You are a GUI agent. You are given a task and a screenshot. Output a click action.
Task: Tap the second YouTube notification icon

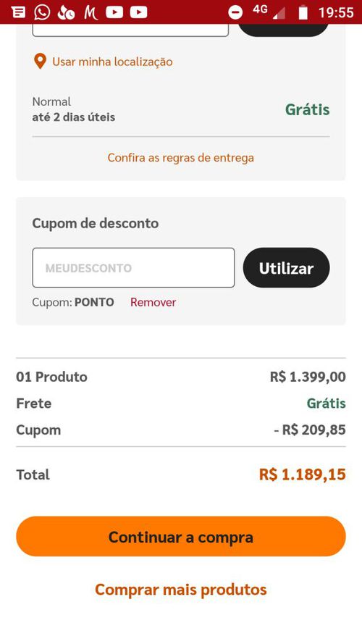tap(139, 13)
